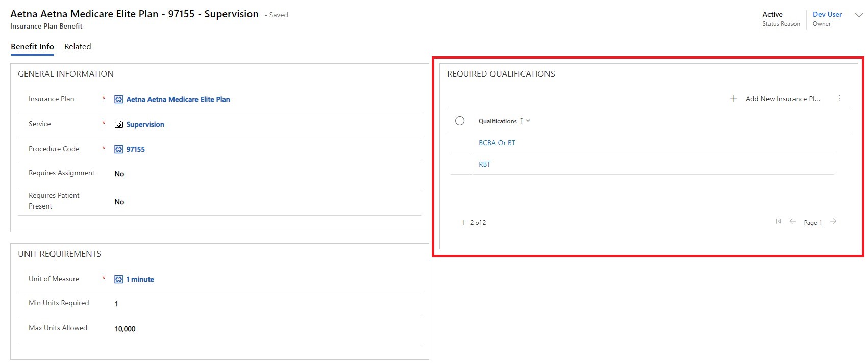Click the record title heading
Viewport: 868px width, 364px height.
134,14
